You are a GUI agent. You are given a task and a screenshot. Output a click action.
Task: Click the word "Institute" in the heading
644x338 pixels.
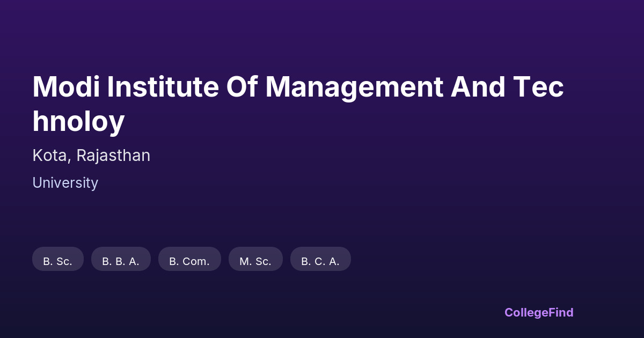click(x=163, y=87)
